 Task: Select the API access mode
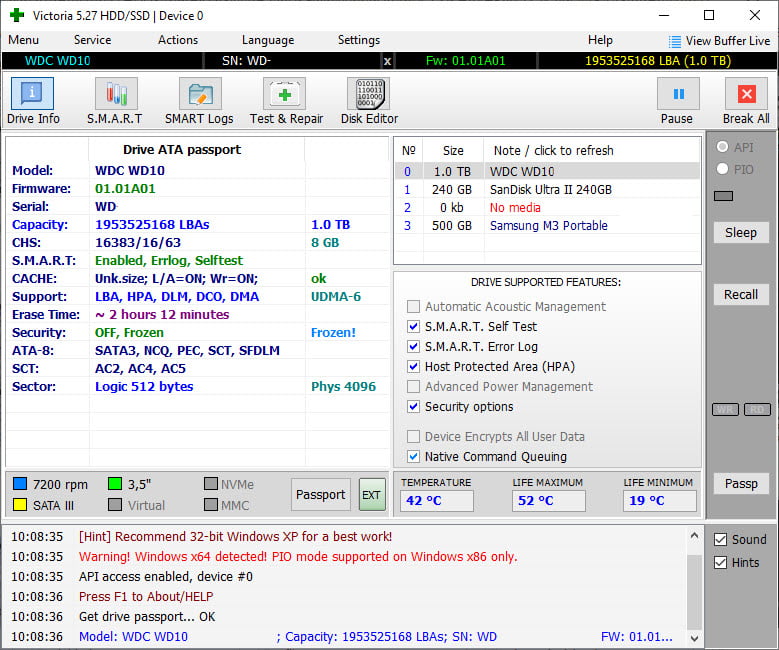pos(722,147)
